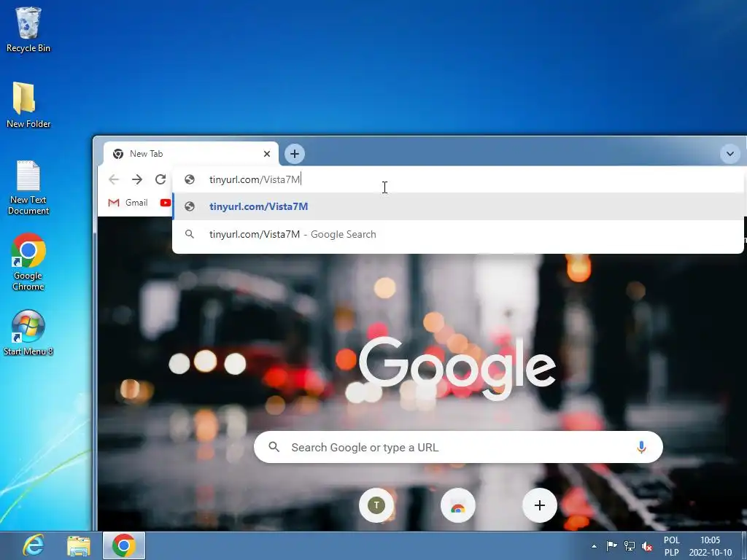Open the T shortcut tile
Screen dimensions: 747x560
(376, 505)
